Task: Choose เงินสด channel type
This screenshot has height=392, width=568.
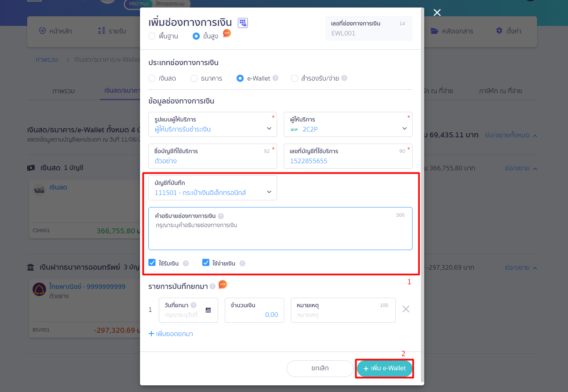Action: tap(152, 78)
